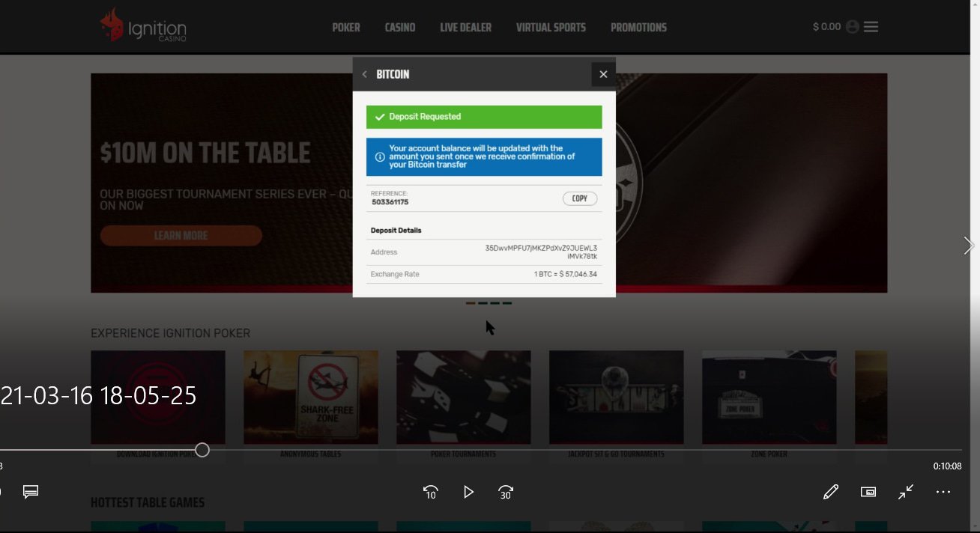Go to next item with right chevron
980x533 pixels.
pos(969,246)
